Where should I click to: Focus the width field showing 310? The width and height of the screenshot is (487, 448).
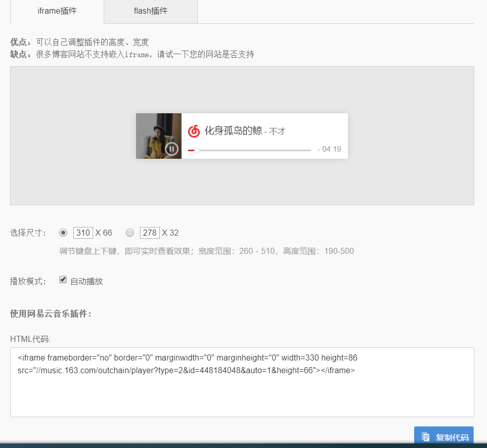(83, 233)
